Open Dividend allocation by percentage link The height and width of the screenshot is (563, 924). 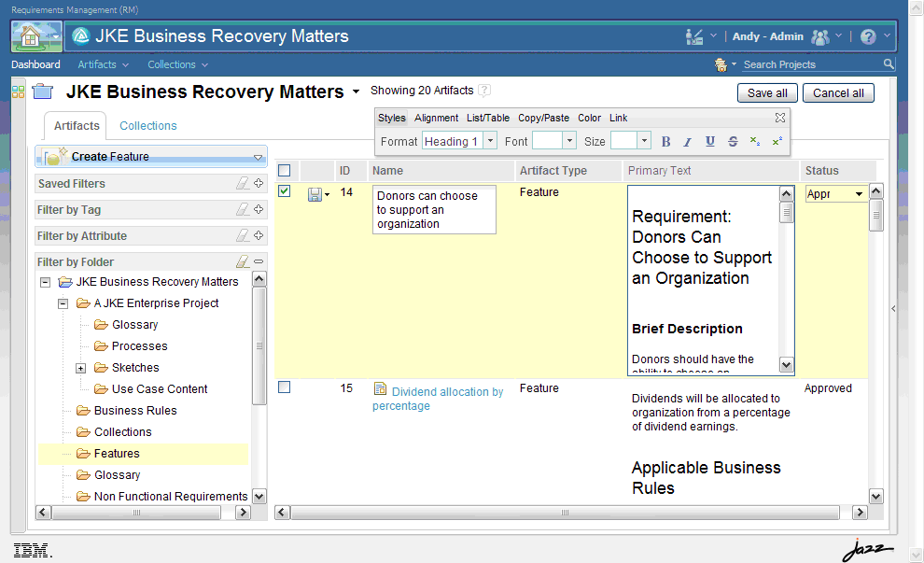coord(438,399)
